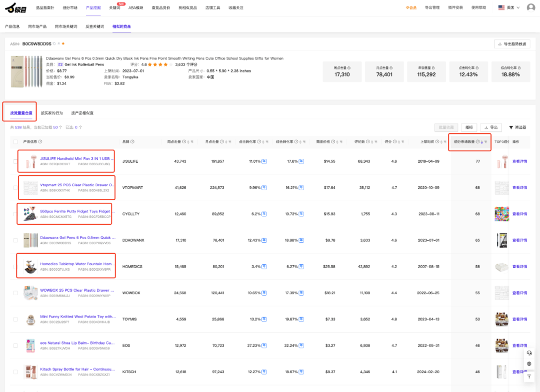Screen dimensions: 540x392
Task: Switch to 同市场关键词 tab
Action: 66,26
